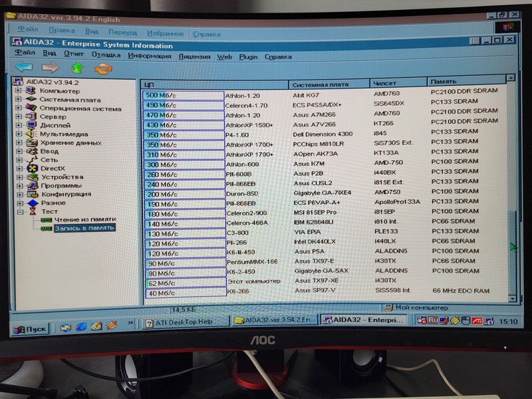Select the Запись в память tree item
This screenshot has width=532, height=399.
coord(84,228)
